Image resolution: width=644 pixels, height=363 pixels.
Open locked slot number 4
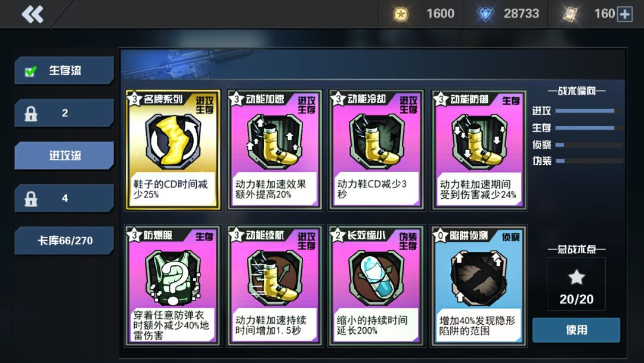pyautogui.click(x=64, y=198)
